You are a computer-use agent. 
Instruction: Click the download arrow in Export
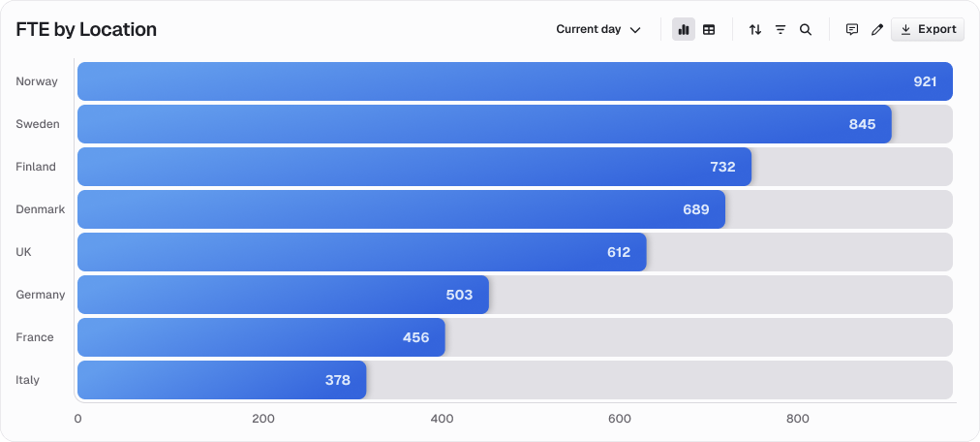[x=905, y=29]
